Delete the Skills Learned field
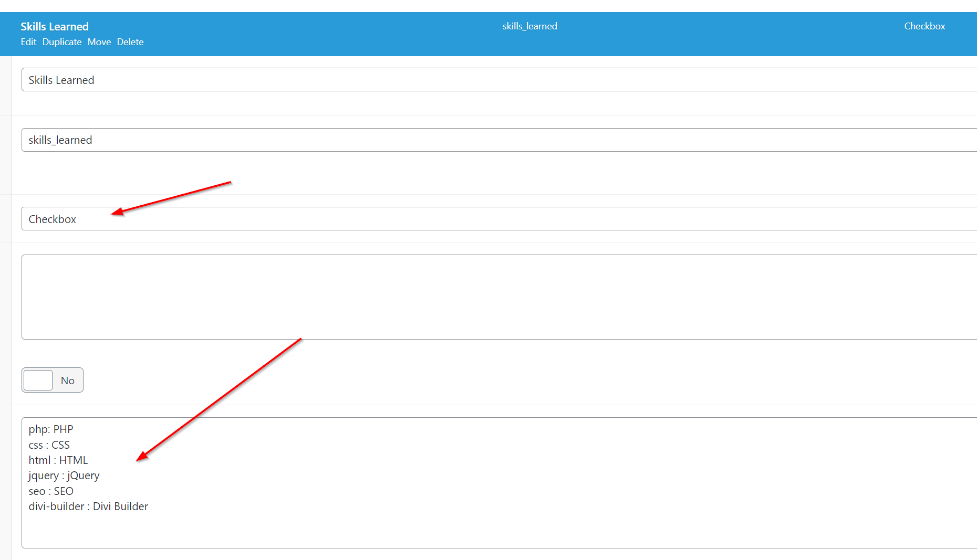The width and height of the screenshot is (977, 560). click(130, 42)
